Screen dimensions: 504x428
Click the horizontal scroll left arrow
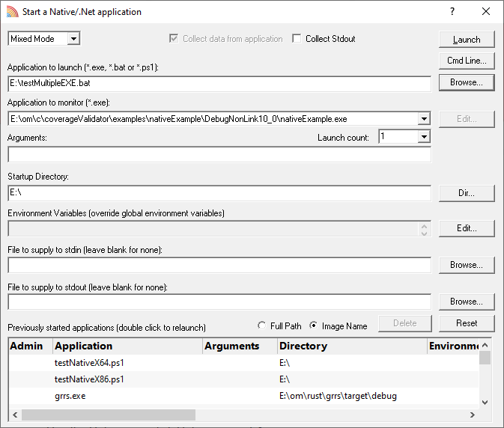tap(15, 415)
